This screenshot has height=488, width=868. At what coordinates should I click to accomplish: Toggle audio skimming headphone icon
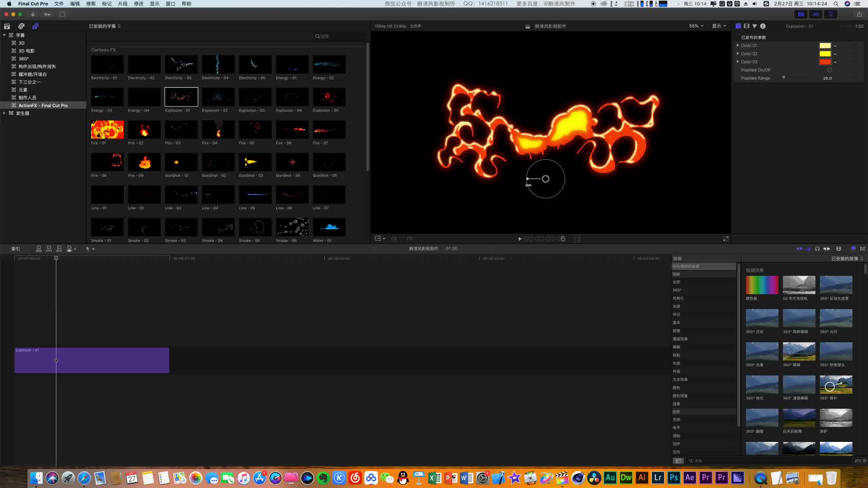point(817,249)
